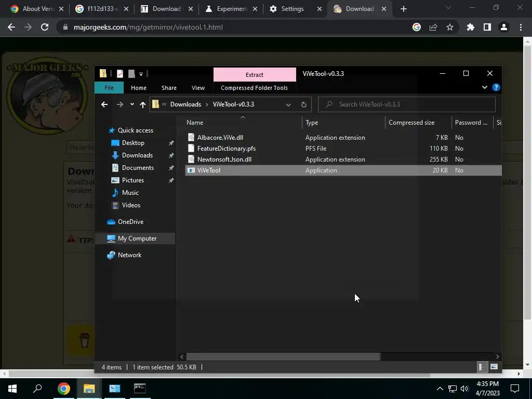Navigate back in File Explorer
This screenshot has height=399, width=532.
(x=104, y=104)
